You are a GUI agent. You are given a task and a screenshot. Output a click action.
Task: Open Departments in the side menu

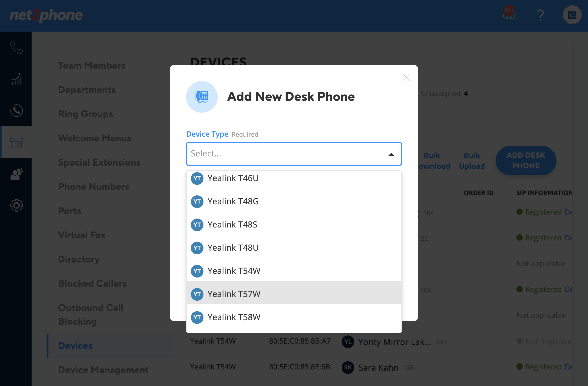[87, 90]
